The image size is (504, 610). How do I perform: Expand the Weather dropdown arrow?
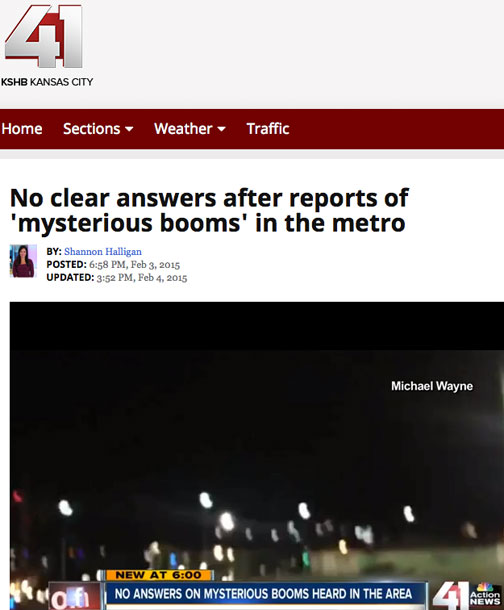pos(222,129)
